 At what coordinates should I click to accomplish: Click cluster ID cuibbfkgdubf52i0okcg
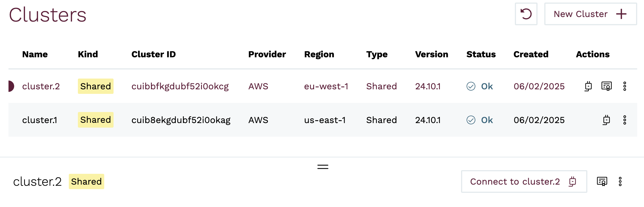pyautogui.click(x=180, y=86)
